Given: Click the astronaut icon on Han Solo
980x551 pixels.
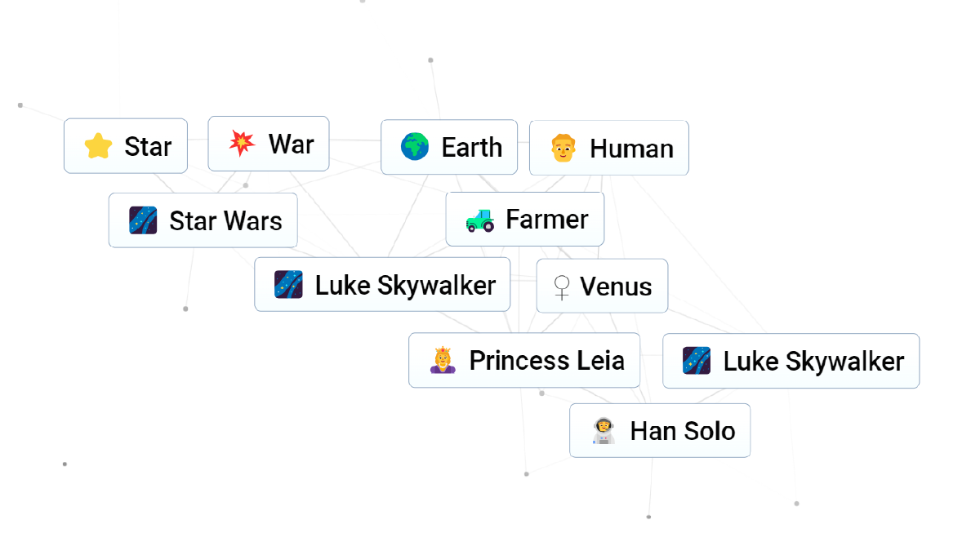Looking at the screenshot, I should [x=604, y=431].
